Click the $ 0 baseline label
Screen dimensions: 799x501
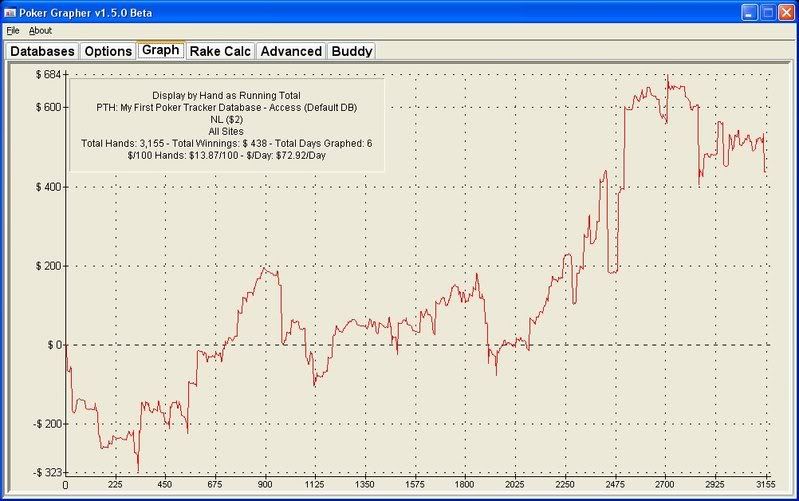[x=52, y=345]
